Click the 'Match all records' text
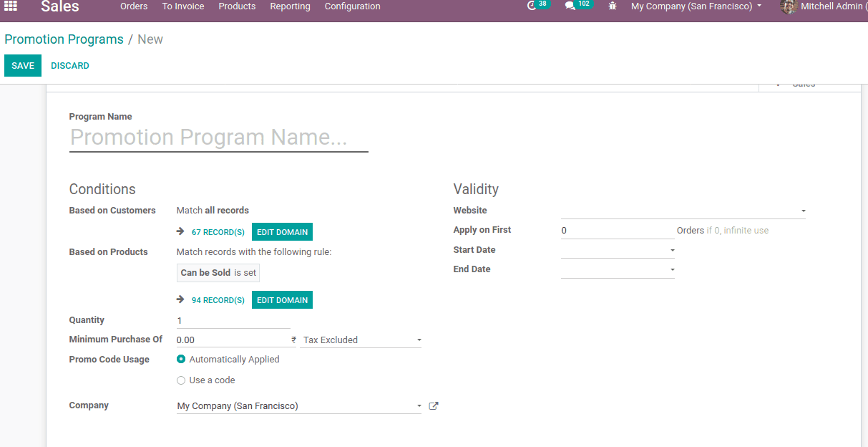This screenshot has height=447, width=868. point(213,211)
